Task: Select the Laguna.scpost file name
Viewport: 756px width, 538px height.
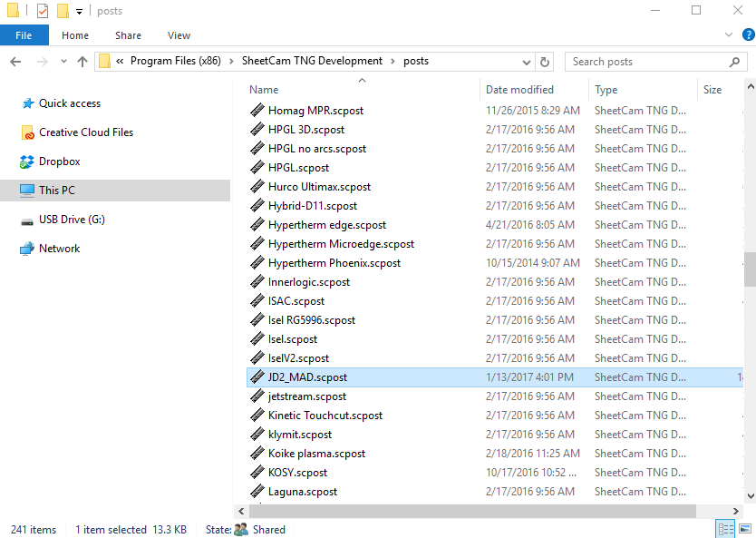Action: click(303, 492)
